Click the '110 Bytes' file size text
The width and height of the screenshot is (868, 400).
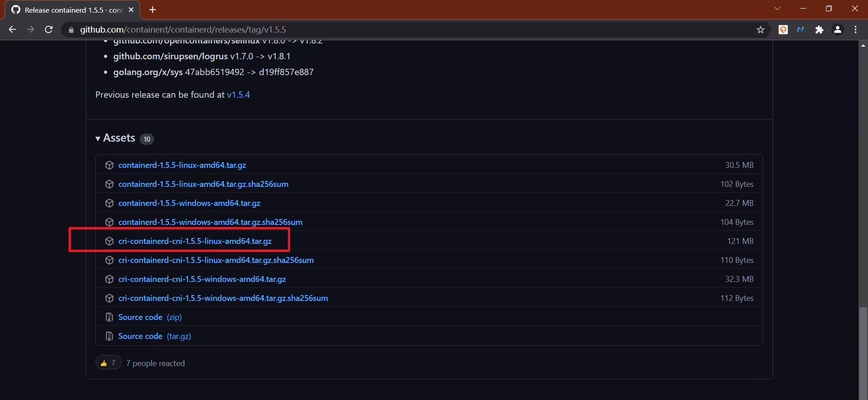(x=737, y=260)
